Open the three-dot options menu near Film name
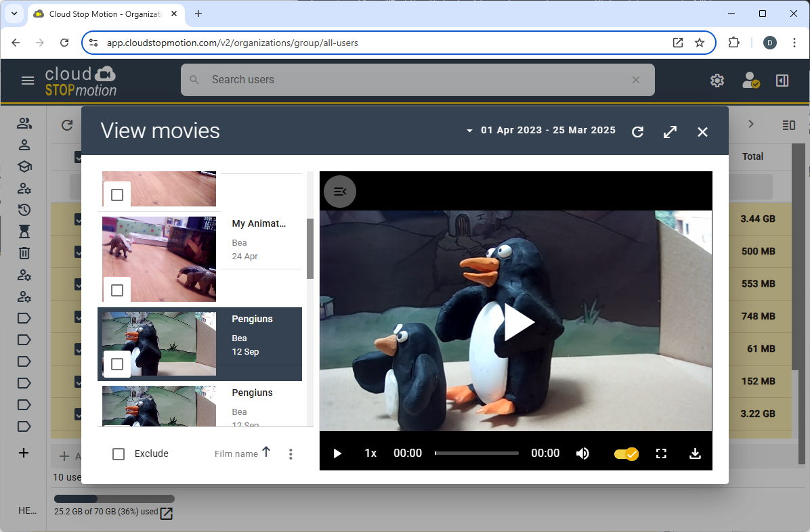Image resolution: width=810 pixels, height=532 pixels. pyautogui.click(x=291, y=453)
